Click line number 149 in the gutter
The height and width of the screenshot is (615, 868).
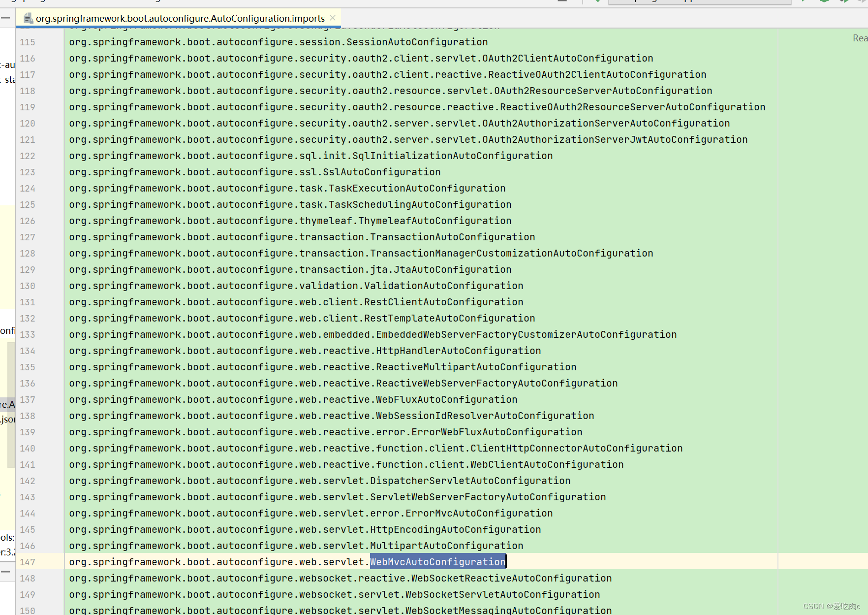(28, 595)
